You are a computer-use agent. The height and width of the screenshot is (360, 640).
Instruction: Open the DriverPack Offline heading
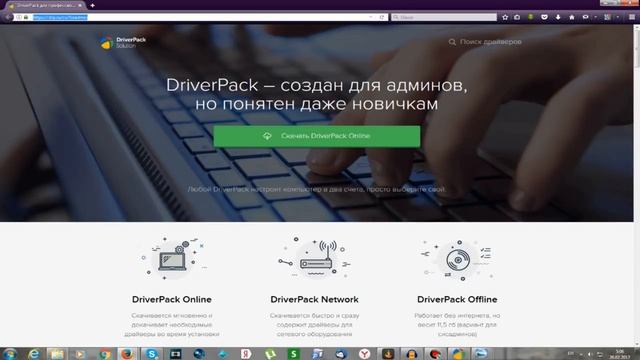coord(457,299)
